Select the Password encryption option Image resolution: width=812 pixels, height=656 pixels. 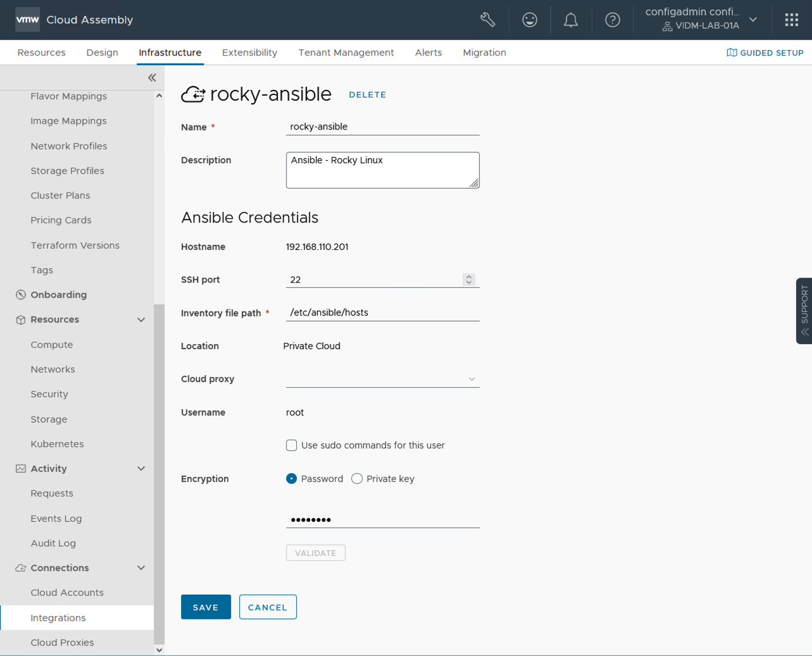[292, 479]
